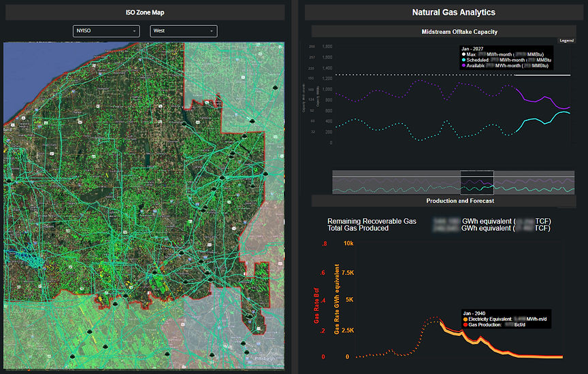
Task: Click the Jan - 2027 tooltip title
Action: tap(472, 49)
